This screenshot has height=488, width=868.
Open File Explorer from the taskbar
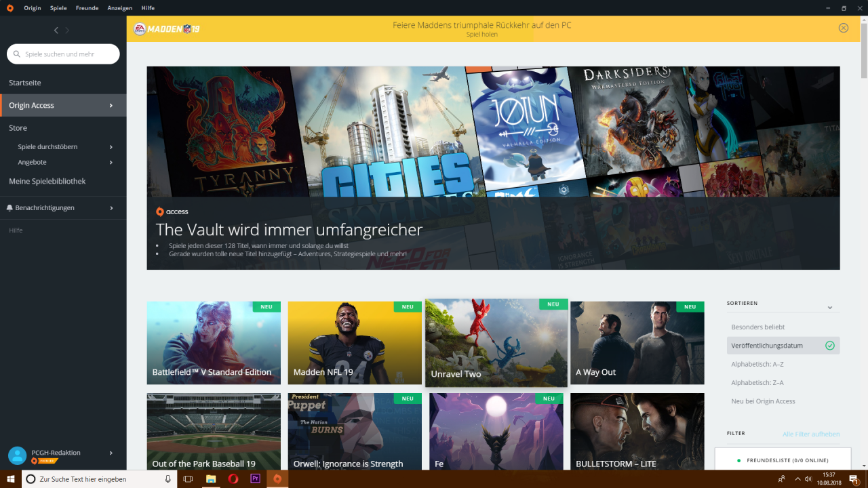click(211, 479)
